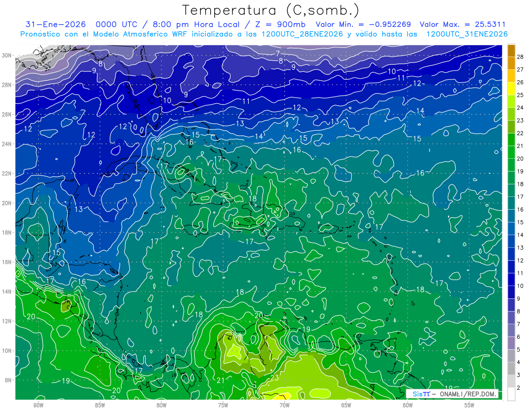Click the '10N' latitude axis label
Image resolution: width=532 pixels, height=411 pixels.
7,351
